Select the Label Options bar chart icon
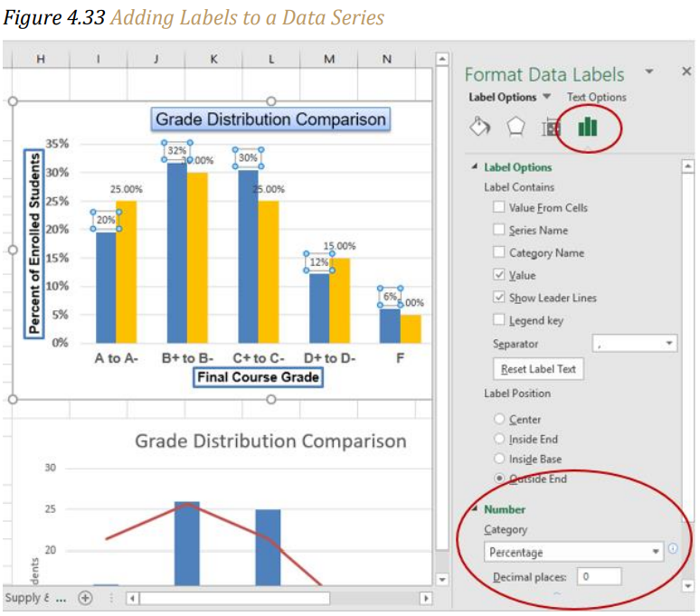 click(x=588, y=127)
